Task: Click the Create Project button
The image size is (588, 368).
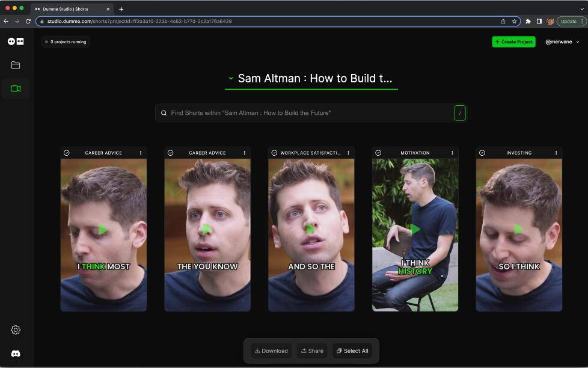Action: point(513,41)
